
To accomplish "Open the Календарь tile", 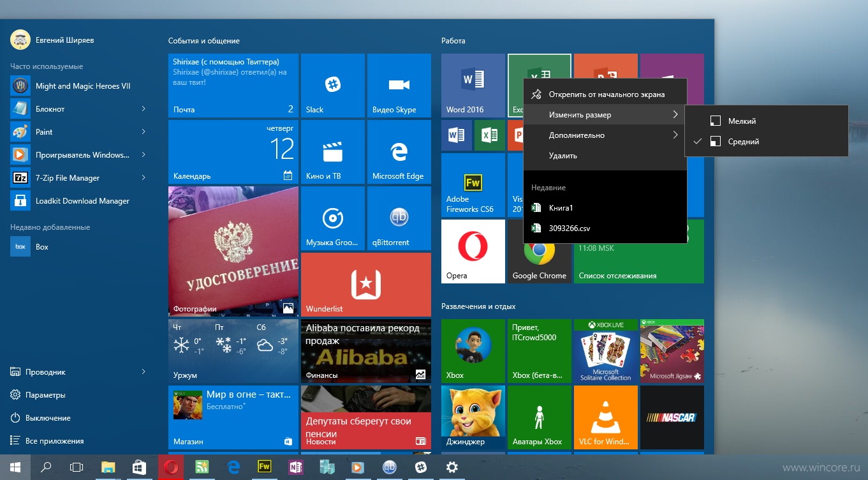I will [x=233, y=152].
